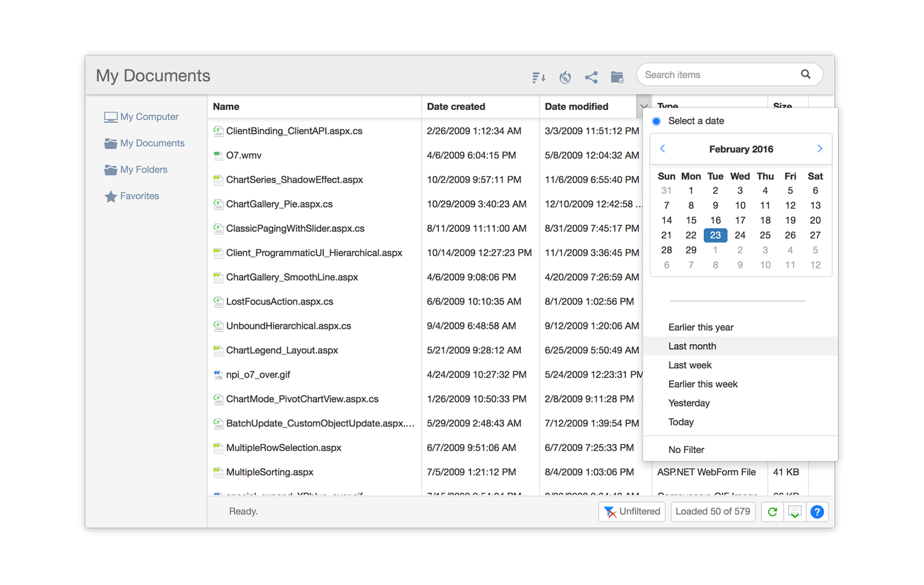Click the 'Loaded 50 of 579' button

tap(713, 512)
